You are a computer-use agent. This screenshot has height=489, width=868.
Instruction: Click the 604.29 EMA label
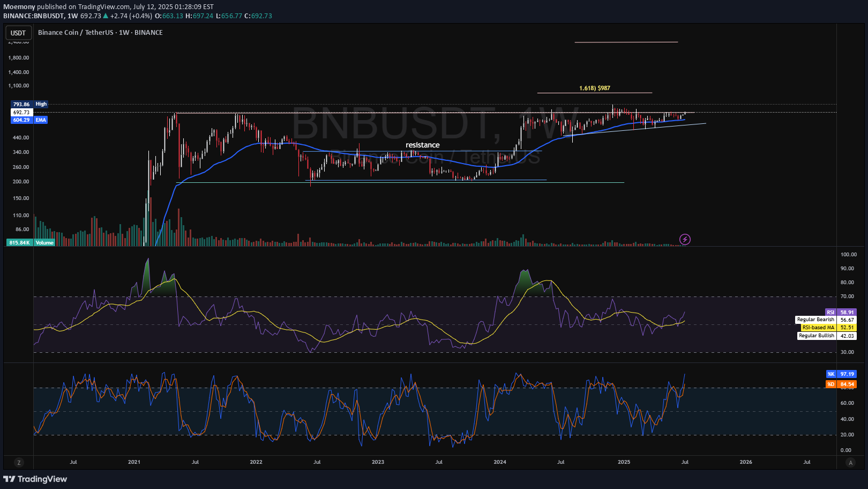[x=29, y=120]
